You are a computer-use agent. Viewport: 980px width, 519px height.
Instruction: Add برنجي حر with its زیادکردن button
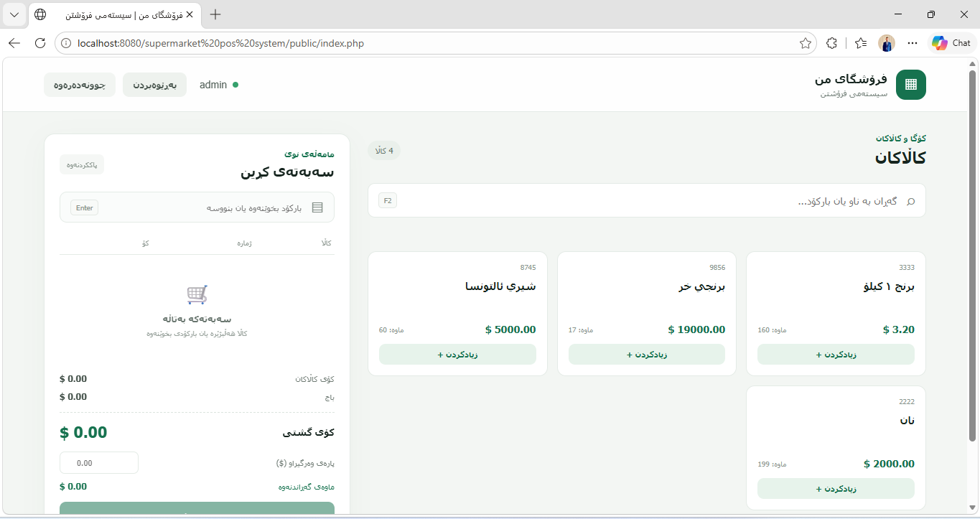[647, 355]
